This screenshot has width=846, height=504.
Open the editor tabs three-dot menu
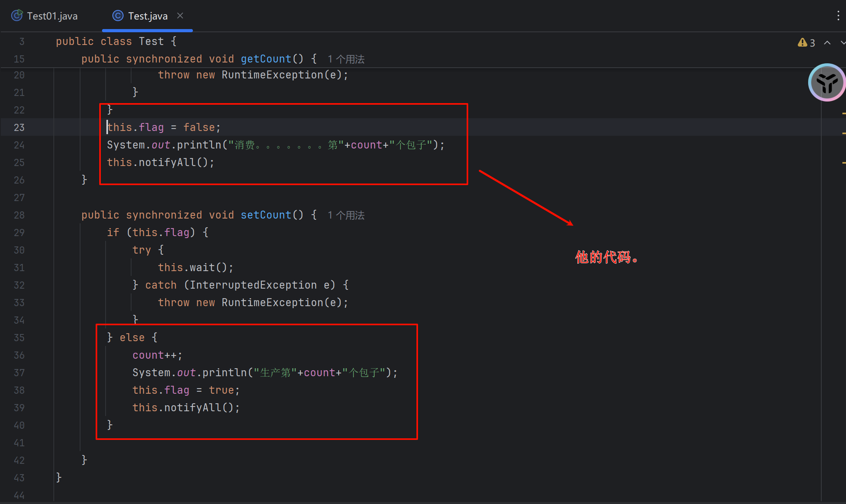click(x=838, y=16)
